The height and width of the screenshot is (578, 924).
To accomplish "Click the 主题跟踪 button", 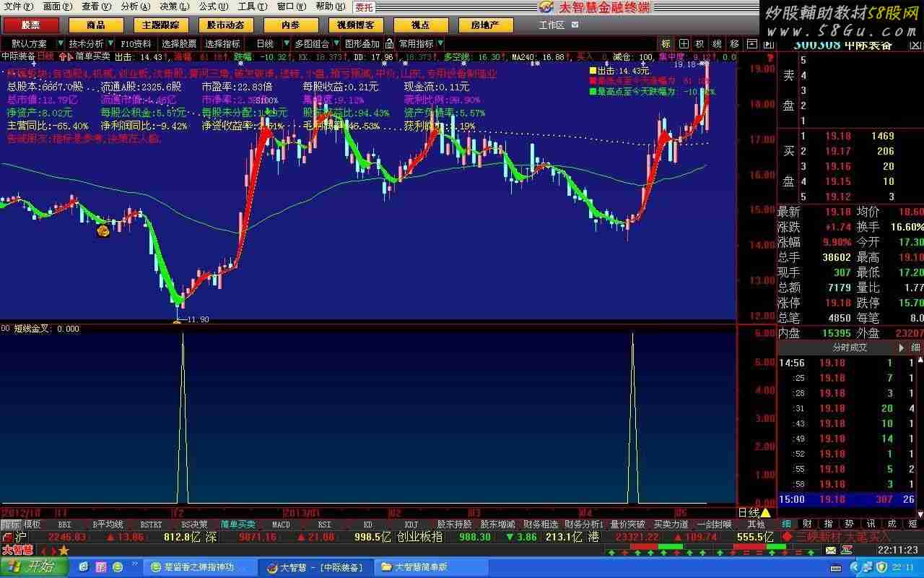I will (160, 25).
